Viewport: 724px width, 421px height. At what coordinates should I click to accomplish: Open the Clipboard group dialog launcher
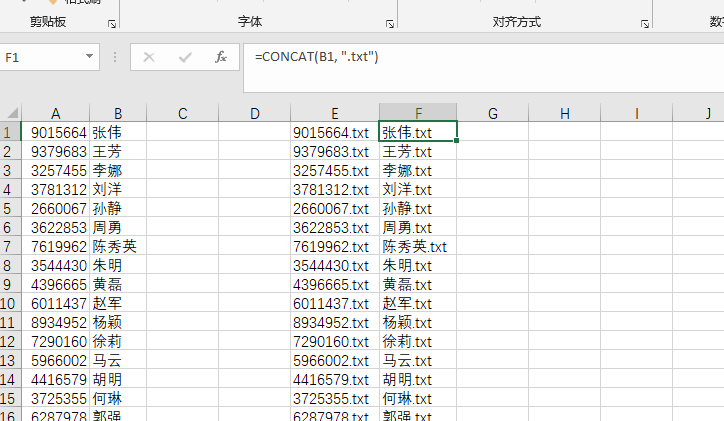point(111,22)
